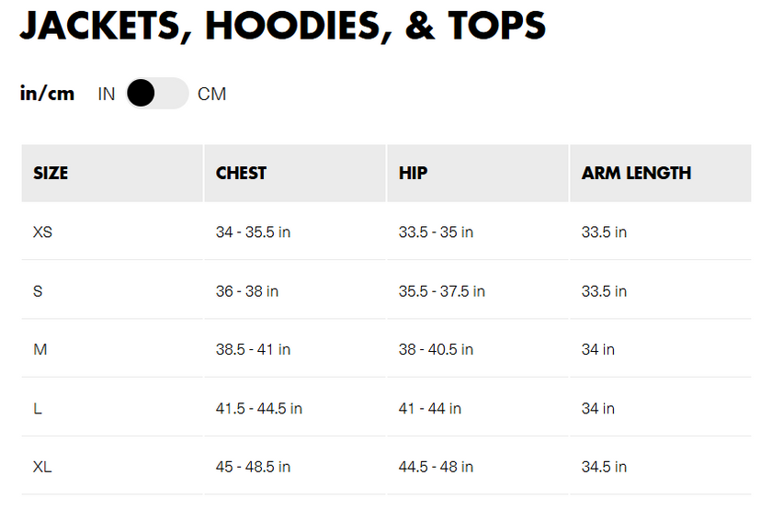Screen dimensions: 772x532
Task: Click the S hip value 35.5 - 37.5 in
Action: click(441, 291)
